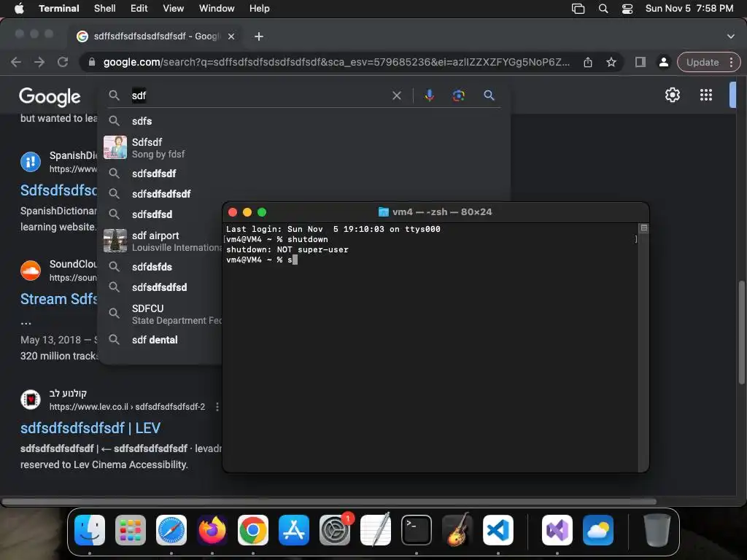Click the Update button in Chrome

pos(703,63)
